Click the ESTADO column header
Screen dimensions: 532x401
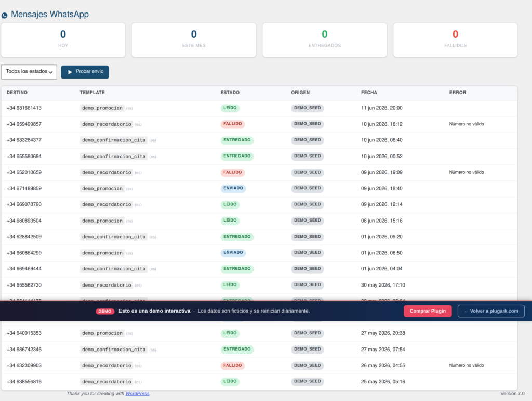coord(230,93)
